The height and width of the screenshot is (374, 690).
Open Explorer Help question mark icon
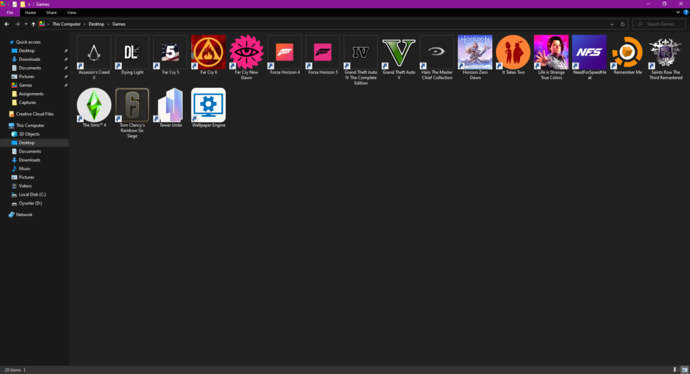(x=686, y=13)
